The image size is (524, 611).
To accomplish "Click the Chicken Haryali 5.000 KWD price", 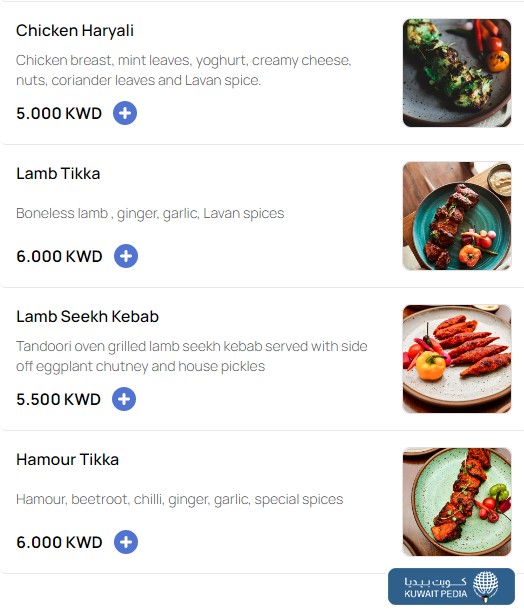I will click(59, 113).
